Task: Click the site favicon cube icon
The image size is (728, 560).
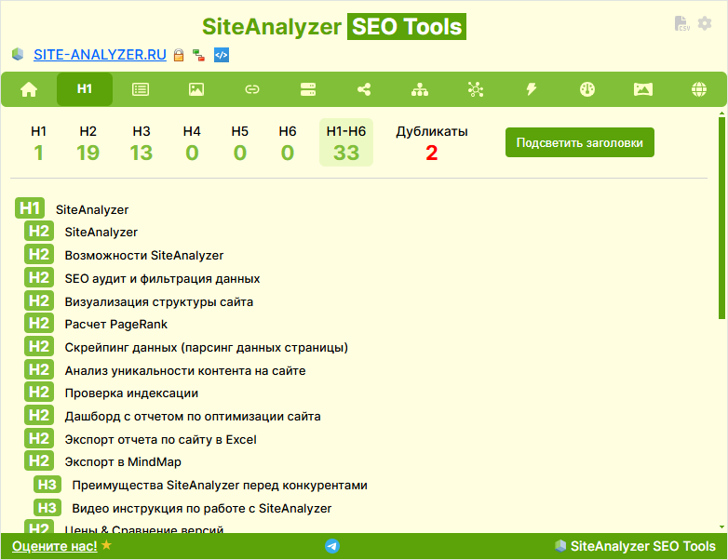Action: pos(18,54)
